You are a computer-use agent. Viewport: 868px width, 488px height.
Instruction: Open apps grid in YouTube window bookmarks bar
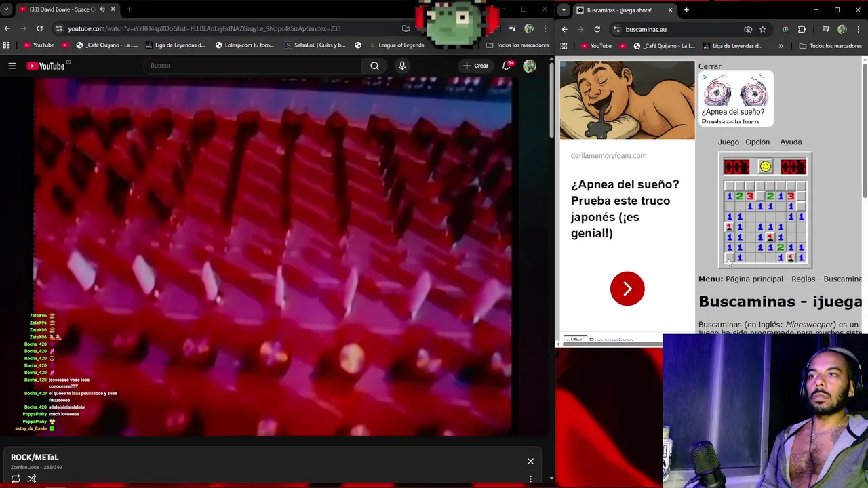coord(6,45)
